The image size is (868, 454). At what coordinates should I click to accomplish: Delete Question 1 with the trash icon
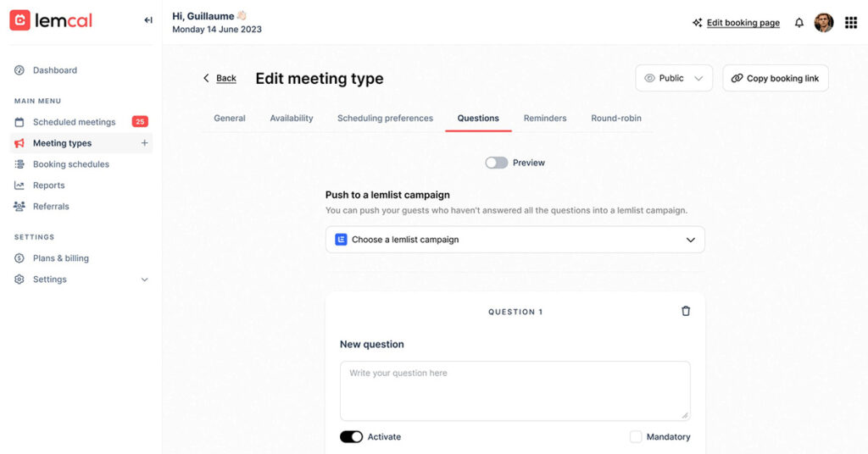pyautogui.click(x=686, y=311)
